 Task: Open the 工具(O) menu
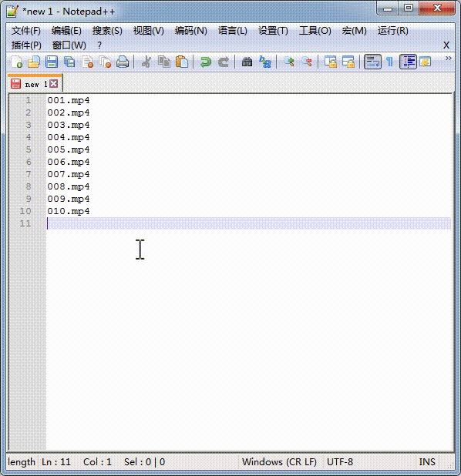315,31
